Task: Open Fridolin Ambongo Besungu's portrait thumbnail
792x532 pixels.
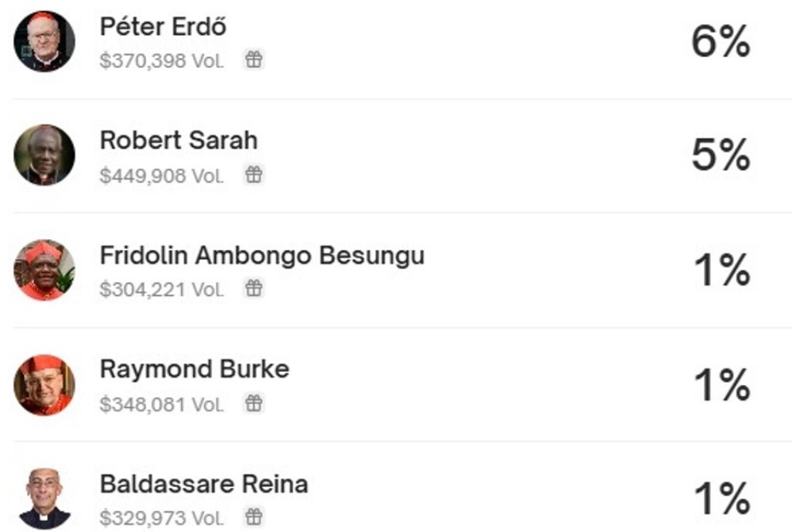Action: (44, 270)
